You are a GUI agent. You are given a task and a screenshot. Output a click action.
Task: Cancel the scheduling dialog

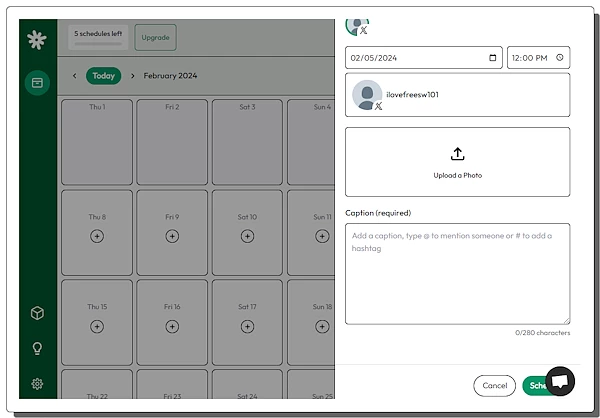(494, 385)
